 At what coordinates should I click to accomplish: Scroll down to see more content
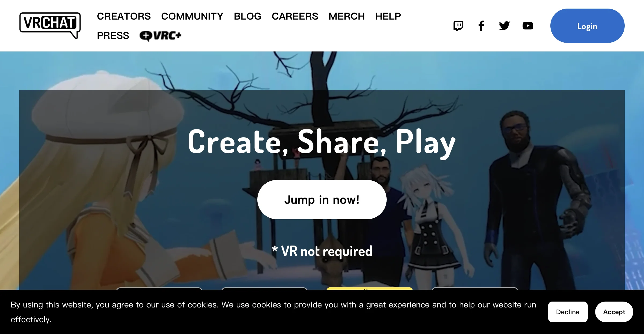tap(322, 170)
